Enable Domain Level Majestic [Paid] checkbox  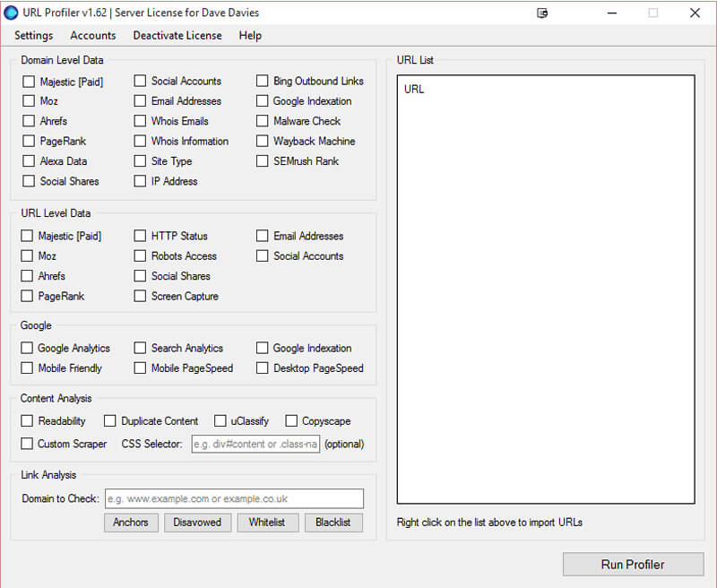(29, 82)
